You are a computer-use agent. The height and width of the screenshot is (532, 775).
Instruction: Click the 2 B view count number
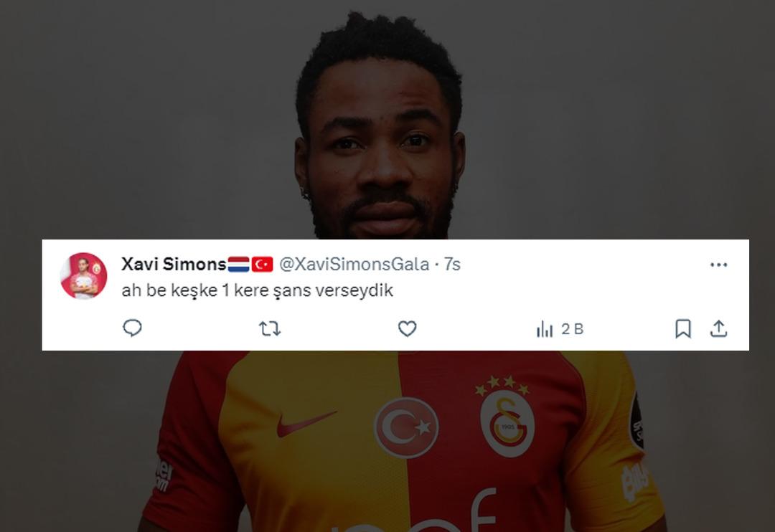[x=573, y=329]
